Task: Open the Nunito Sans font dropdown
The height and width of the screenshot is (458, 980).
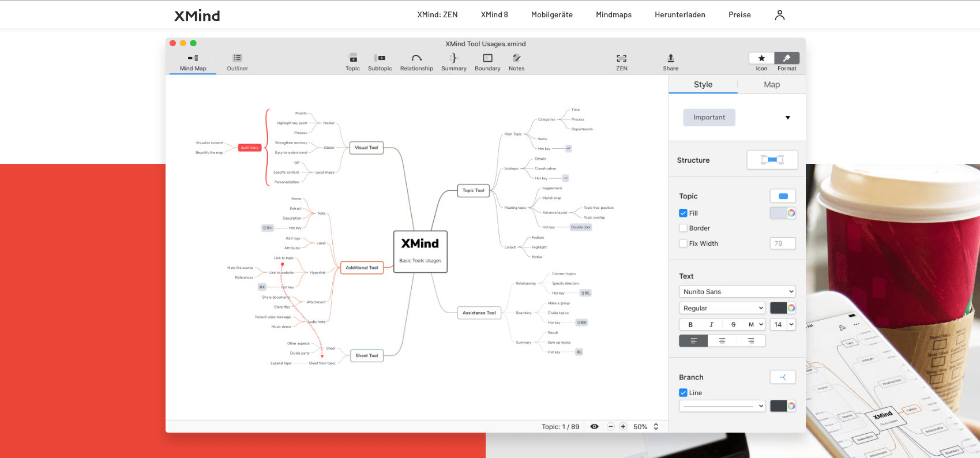Action: 737,292
